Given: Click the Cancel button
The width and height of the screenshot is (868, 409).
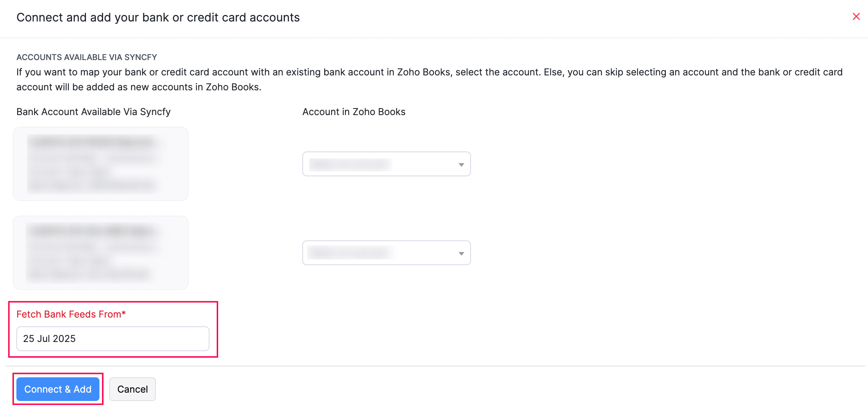Looking at the screenshot, I should tap(132, 389).
